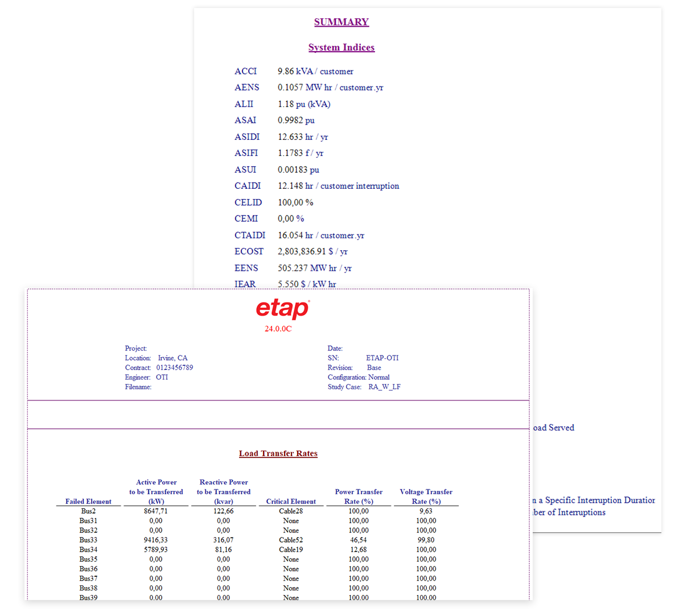Select the Power Transfer Rate (%) header
Viewport: 683px width, 616px height.
[359, 497]
